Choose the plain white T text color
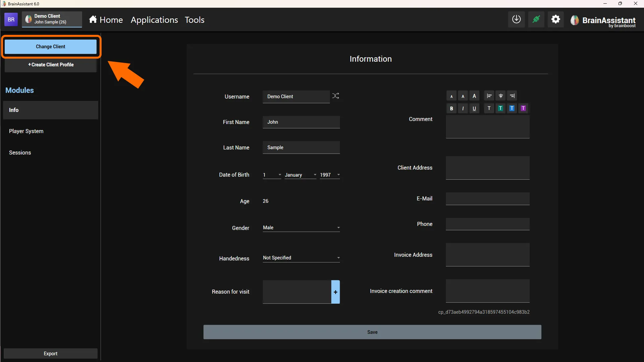Image resolution: width=644 pixels, height=362 pixels. pos(489,108)
